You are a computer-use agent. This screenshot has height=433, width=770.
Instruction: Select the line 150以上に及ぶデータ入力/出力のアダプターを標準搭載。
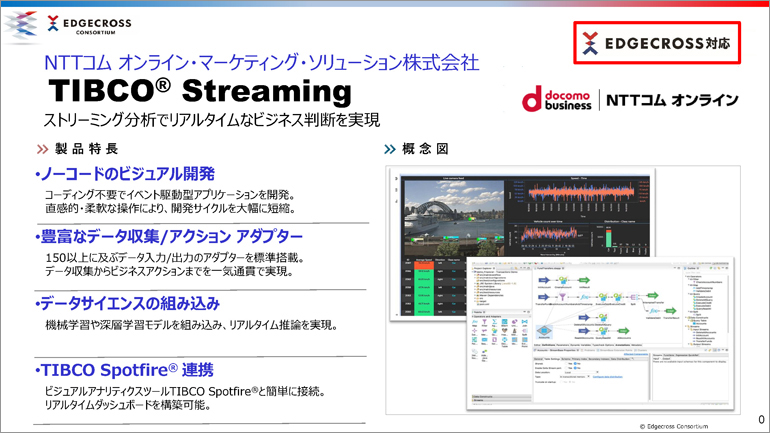(x=175, y=258)
